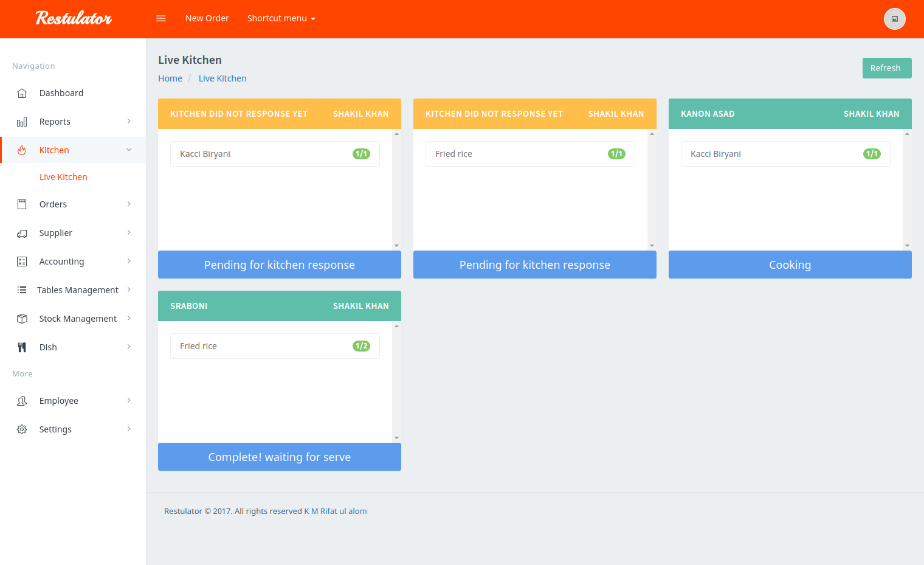The width and height of the screenshot is (924, 565).
Task: Open the user avatar in the top bar
Action: [x=894, y=19]
